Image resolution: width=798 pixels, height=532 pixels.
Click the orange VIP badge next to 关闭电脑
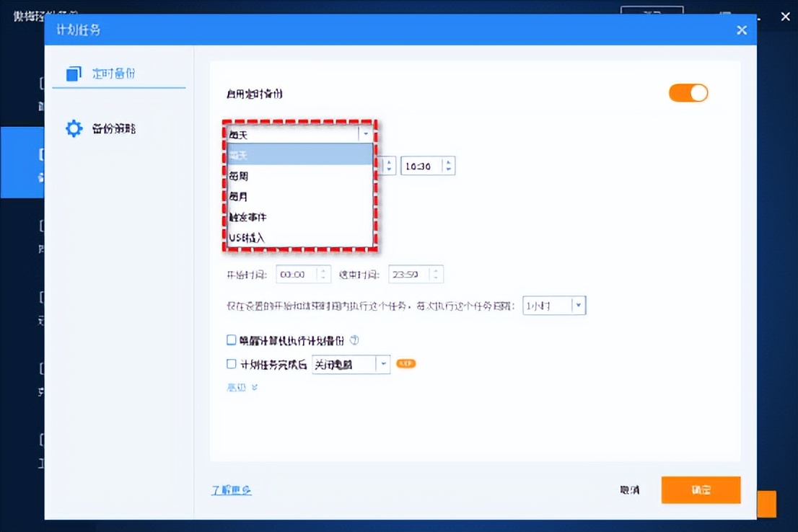pos(405,364)
